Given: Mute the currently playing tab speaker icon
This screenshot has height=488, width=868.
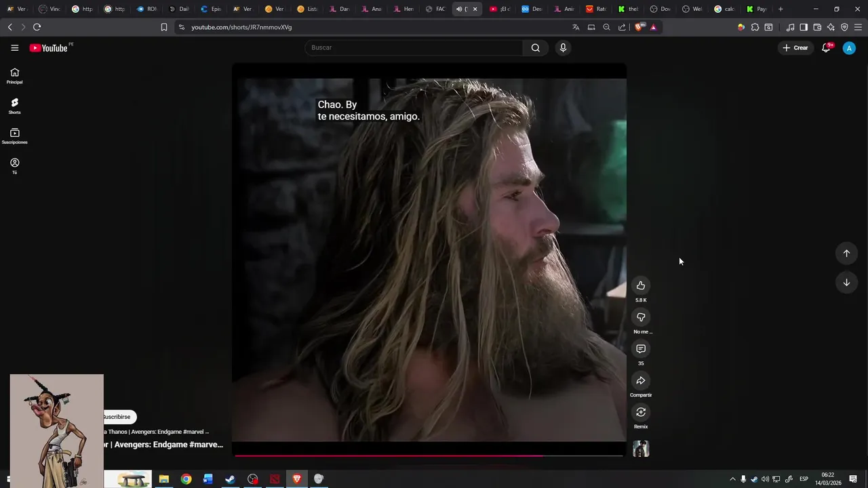Looking at the screenshot, I should 459,9.
